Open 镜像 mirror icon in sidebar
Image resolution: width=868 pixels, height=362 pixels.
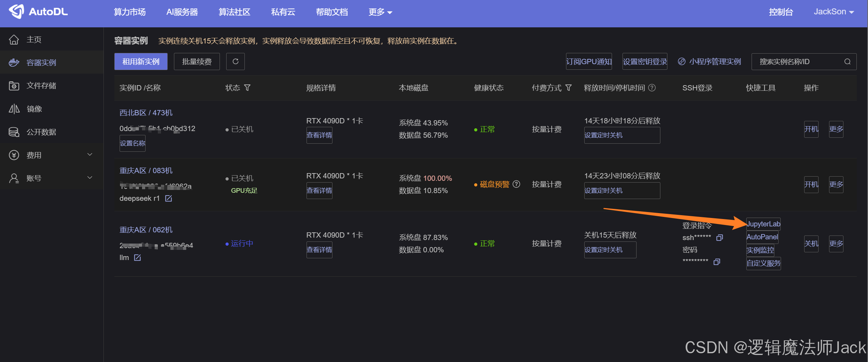(x=14, y=109)
